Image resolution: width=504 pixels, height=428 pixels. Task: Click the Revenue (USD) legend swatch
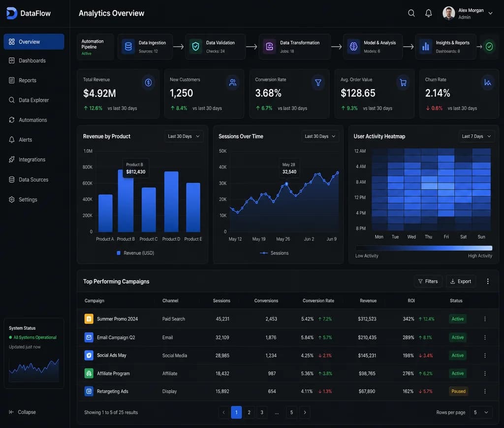tap(119, 253)
